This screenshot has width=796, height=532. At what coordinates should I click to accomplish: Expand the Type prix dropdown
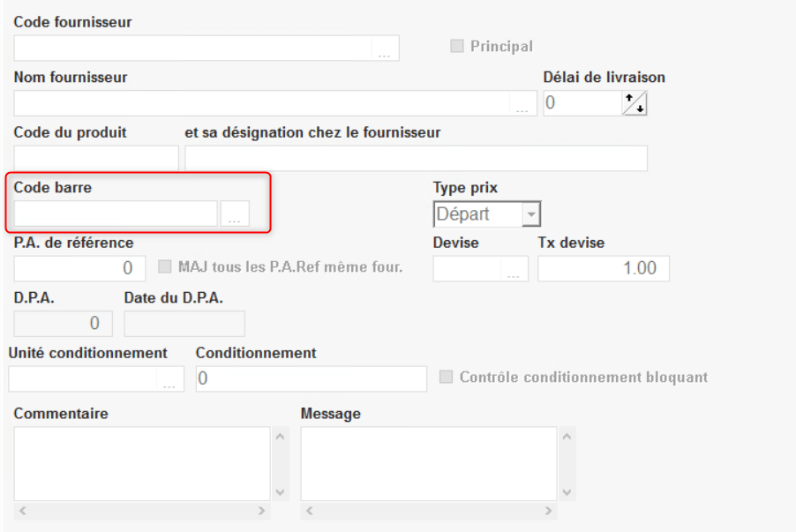click(530, 214)
